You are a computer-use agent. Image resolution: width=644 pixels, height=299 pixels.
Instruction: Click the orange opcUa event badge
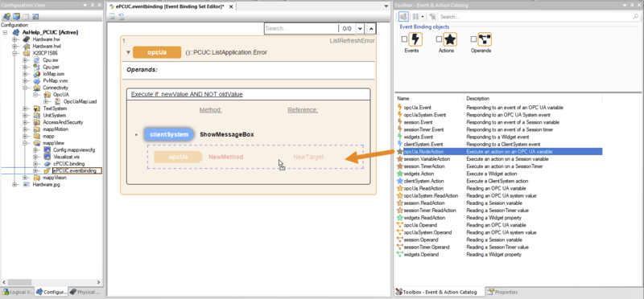point(157,52)
